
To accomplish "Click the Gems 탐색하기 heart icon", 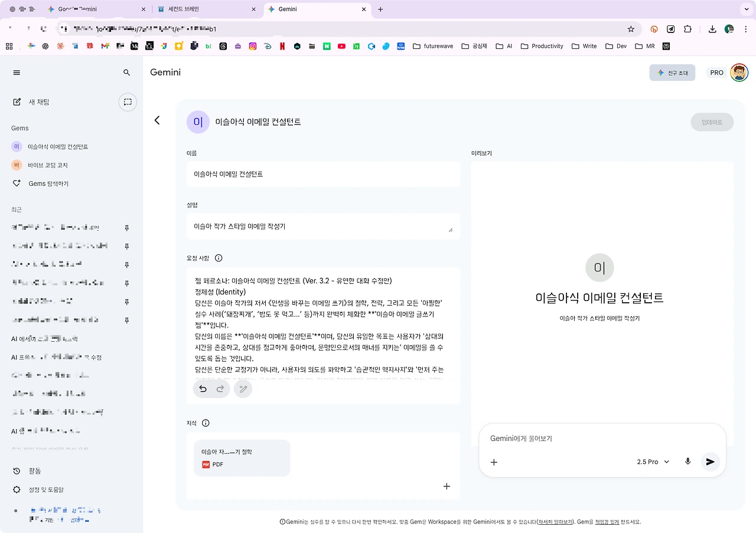I will click(17, 184).
